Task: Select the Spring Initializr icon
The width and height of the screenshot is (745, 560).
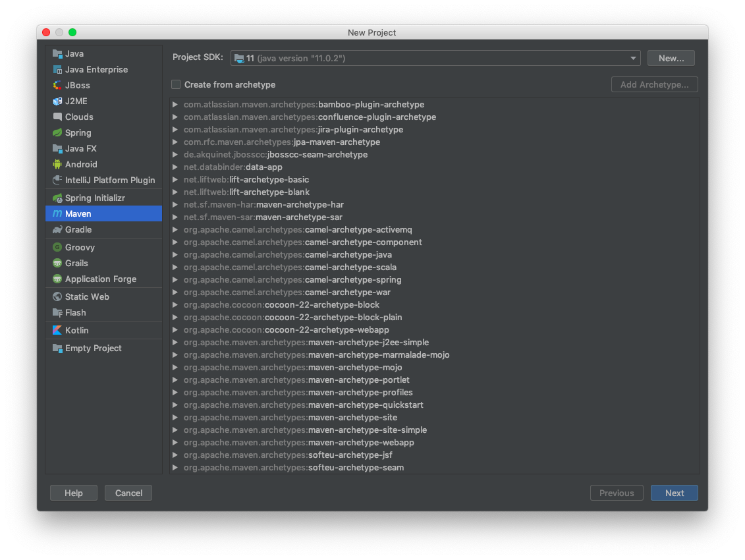Action: pyautogui.click(x=57, y=198)
